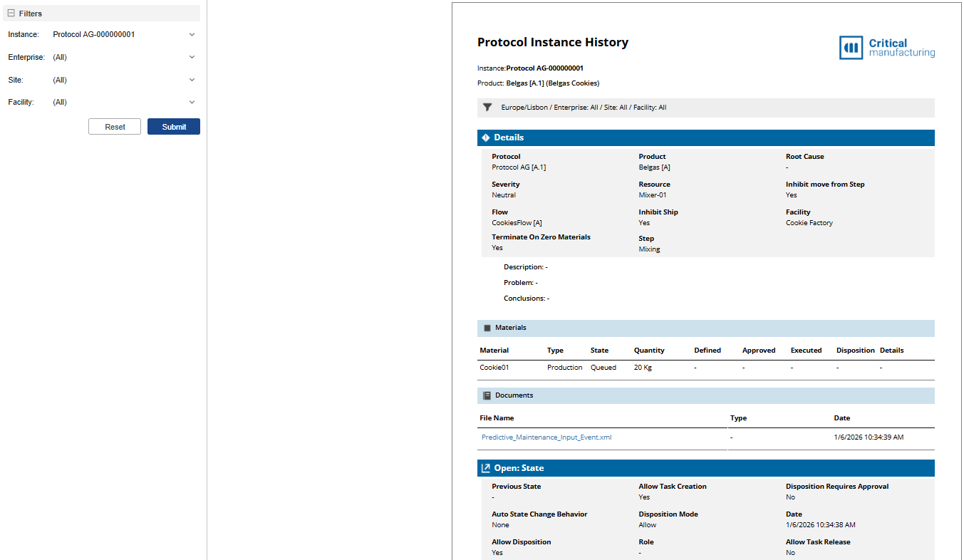Click the Filters panel header label
The image size is (964, 560).
pos(31,14)
